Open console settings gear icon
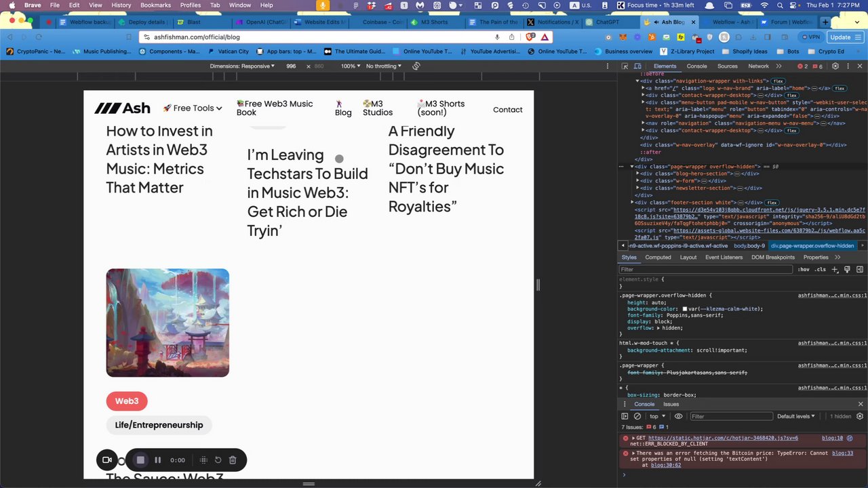Screen dimensions: 868x488 click(x=860, y=416)
